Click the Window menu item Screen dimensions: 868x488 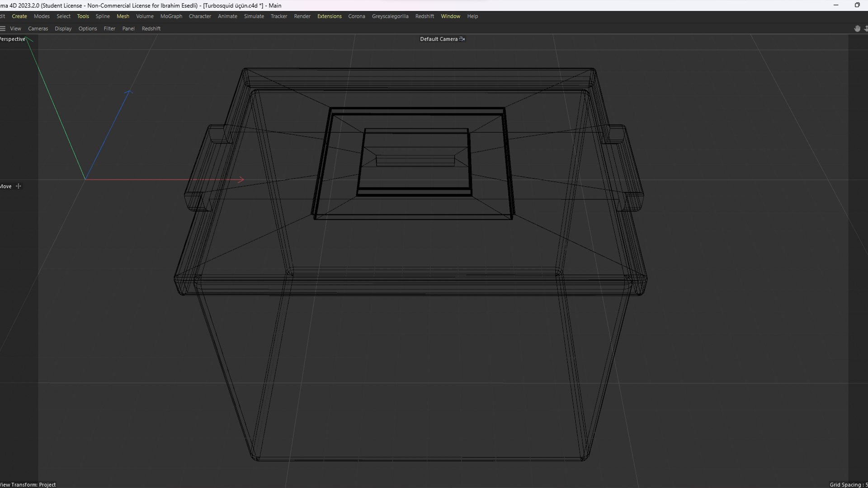tap(451, 16)
